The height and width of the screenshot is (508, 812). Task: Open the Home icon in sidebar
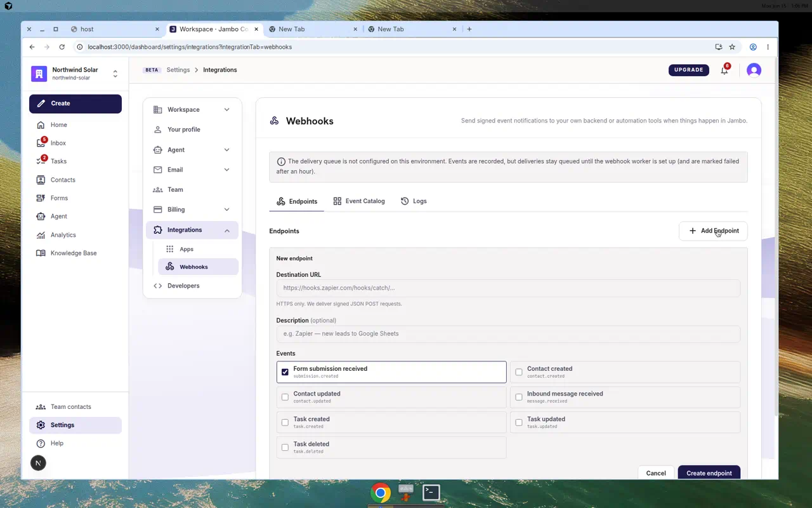[x=41, y=125]
